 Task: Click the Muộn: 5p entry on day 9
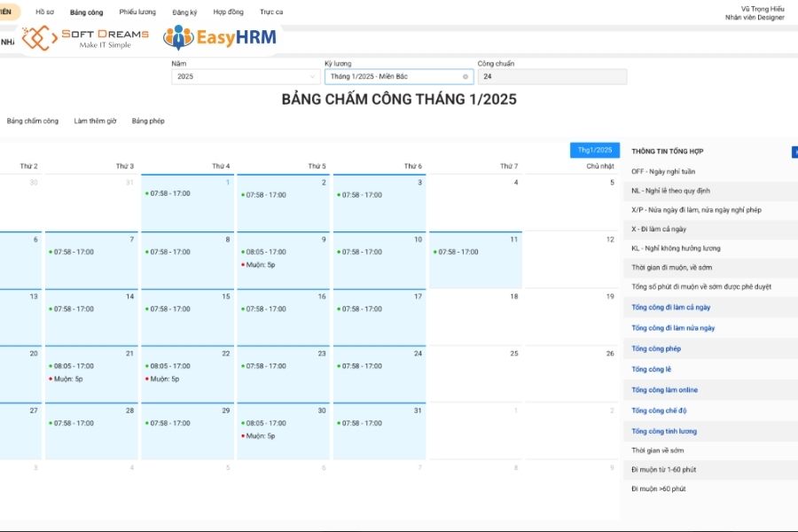[x=258, y=265]
